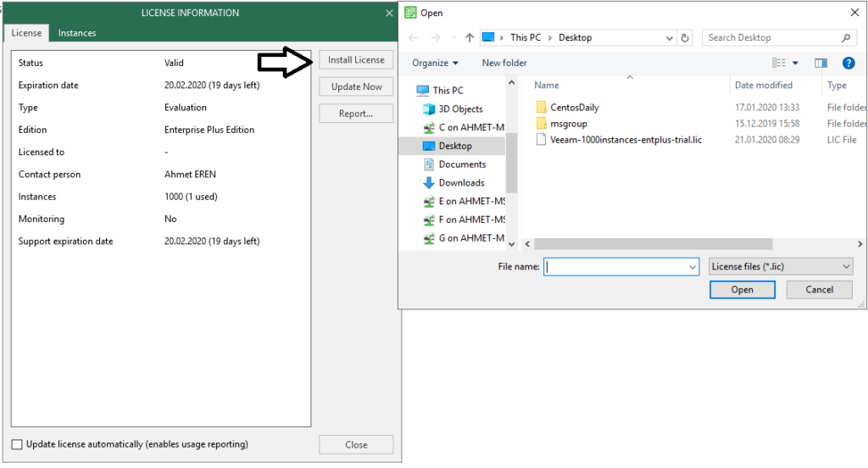Expand the address bar path dropdown

(x=670, y=37)
